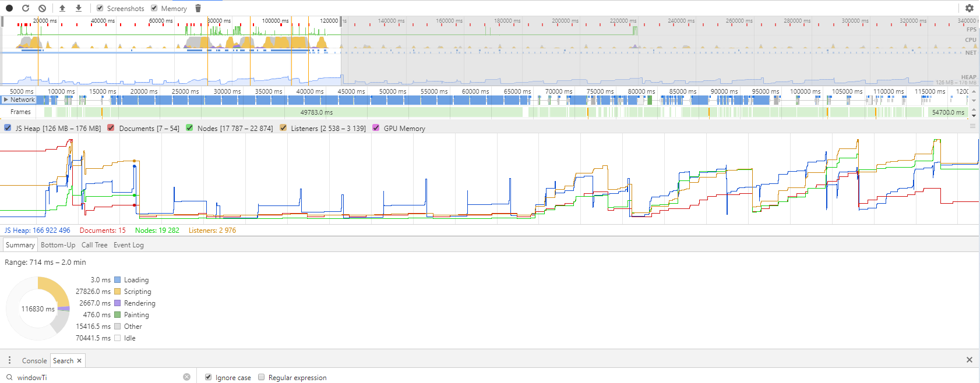Collect garbage using the trash can icon
Viewport: 980px width, 383px height.
point(198,8)
